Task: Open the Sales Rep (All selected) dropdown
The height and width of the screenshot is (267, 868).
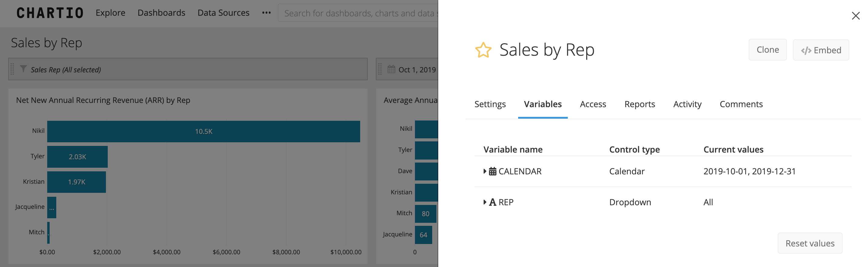Action: tap(188, 69)
